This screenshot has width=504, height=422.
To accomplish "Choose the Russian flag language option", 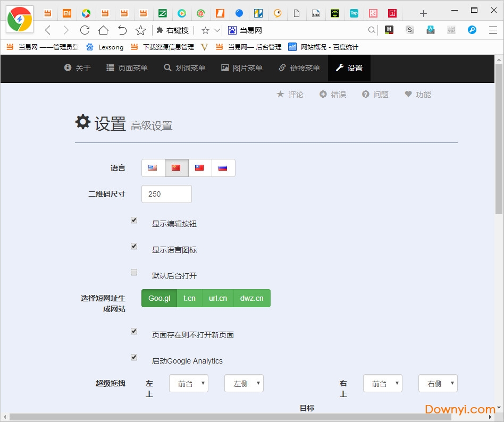I will pyautogui.click(x=223, y=168).
